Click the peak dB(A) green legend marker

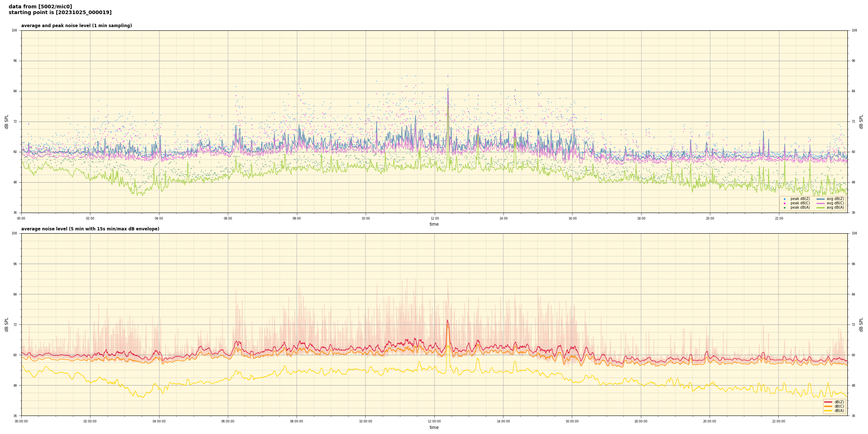tap(784, 208)
